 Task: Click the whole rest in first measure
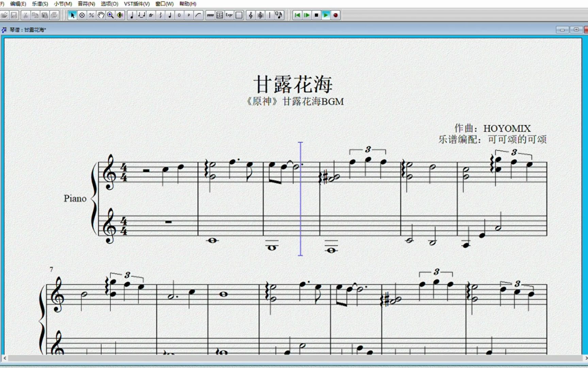168,222
